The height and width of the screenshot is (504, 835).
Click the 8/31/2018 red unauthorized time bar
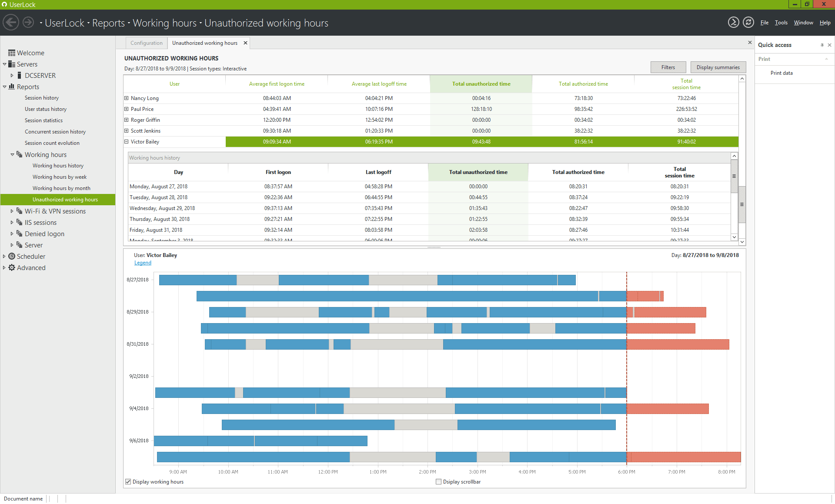678,344
